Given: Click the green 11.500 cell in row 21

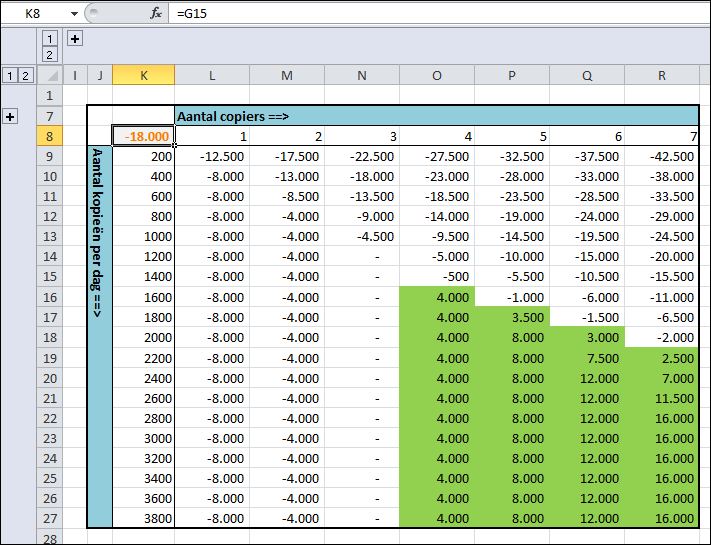Looking at the screenshot, I should pyautogui.click(x=662, y=398).
